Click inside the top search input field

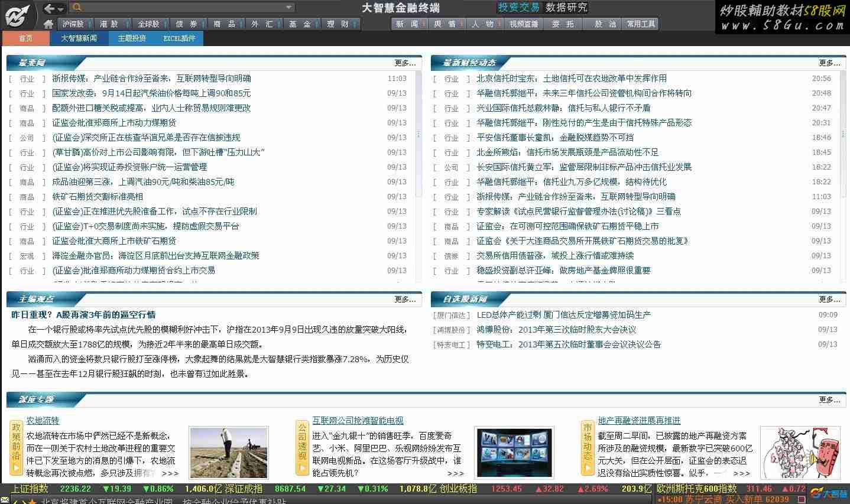pos(182,8)
